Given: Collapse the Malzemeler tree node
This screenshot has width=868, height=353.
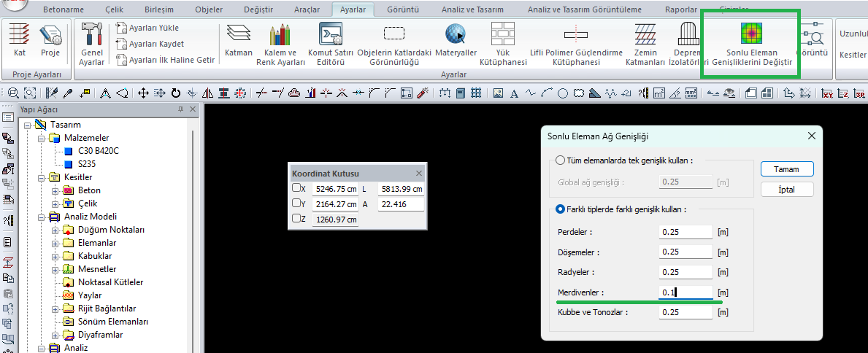Looking at the screenshot, I should (42, 139).
